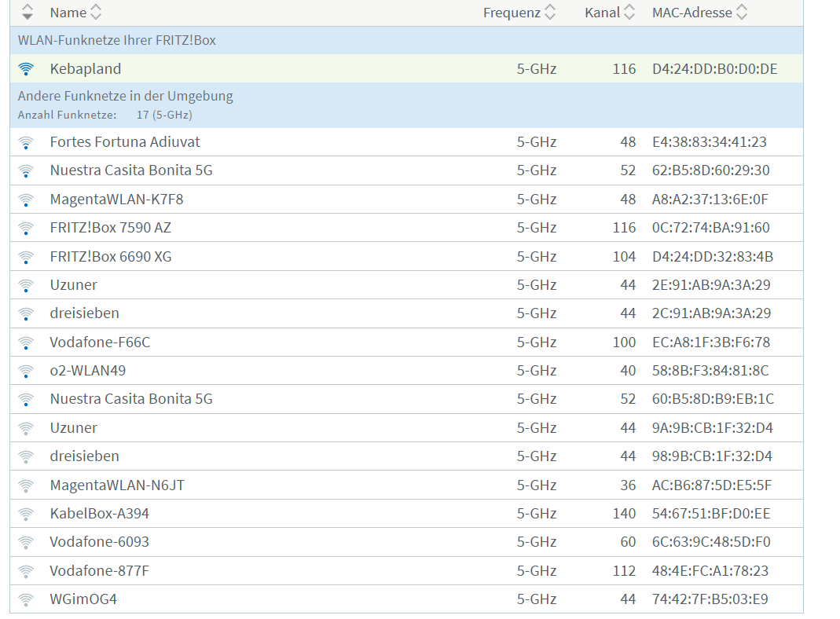Select the WiFi icon next to FRITZ!Box 7590 AZ
This screenshot has height=619, width=840.
(x=26, y=228)
